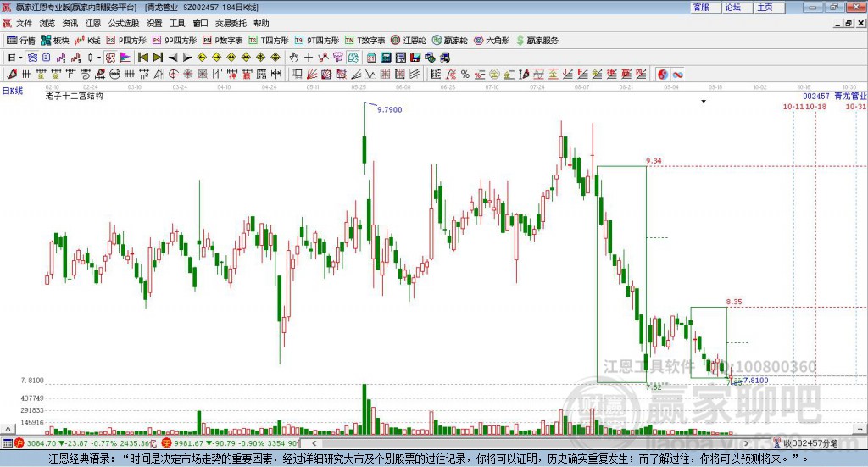Viewport: 868px width, 467px height.
Task: Click the 日K线 label on chart
Action: click(11, 90)
